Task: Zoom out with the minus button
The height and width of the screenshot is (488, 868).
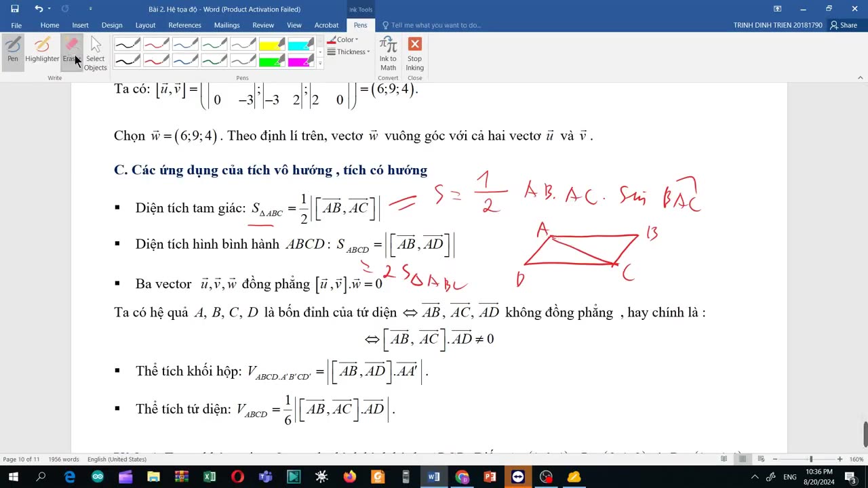Action: [775, 459]
